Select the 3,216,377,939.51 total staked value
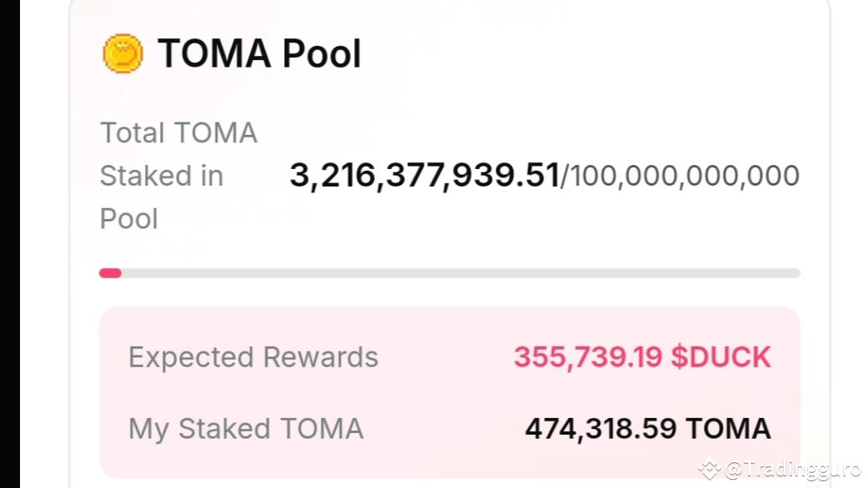This screenshot has width=868, height=488. (x=425, y=175)
